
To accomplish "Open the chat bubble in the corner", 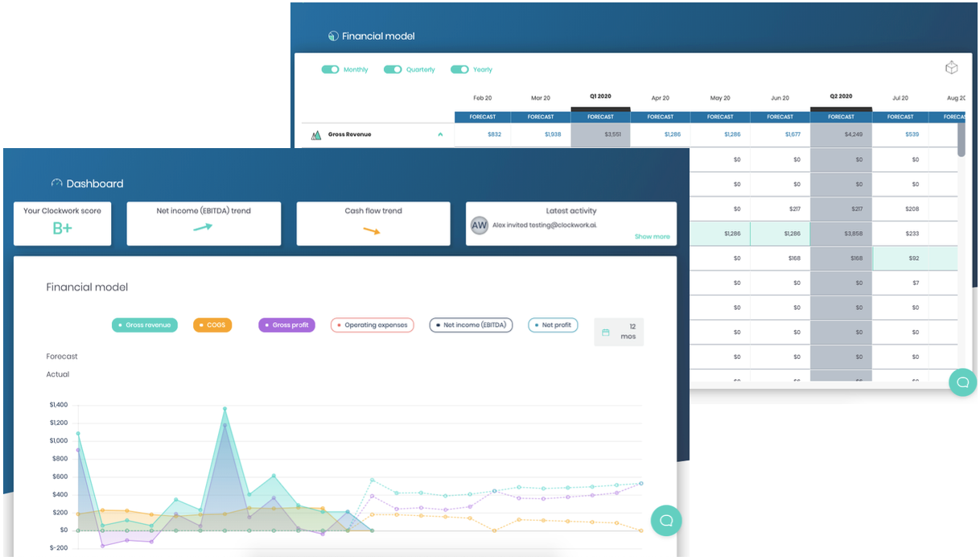I will (x=665, y=521).
